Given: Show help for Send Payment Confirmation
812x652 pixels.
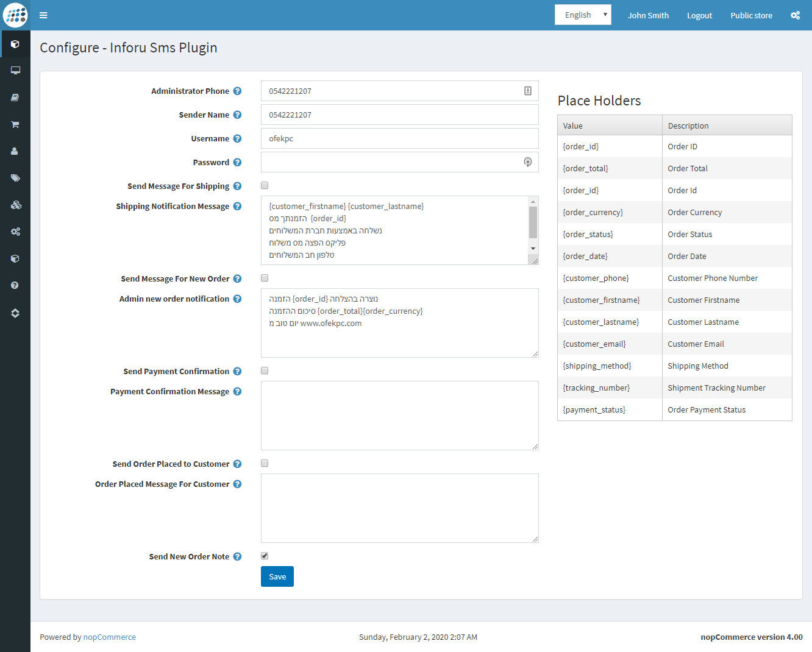Looking at the screenshot, I should pos(237,371).
